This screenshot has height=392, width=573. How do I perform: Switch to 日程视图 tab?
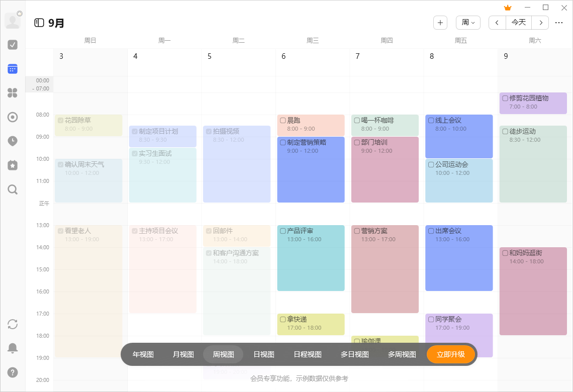coord(308,354)
